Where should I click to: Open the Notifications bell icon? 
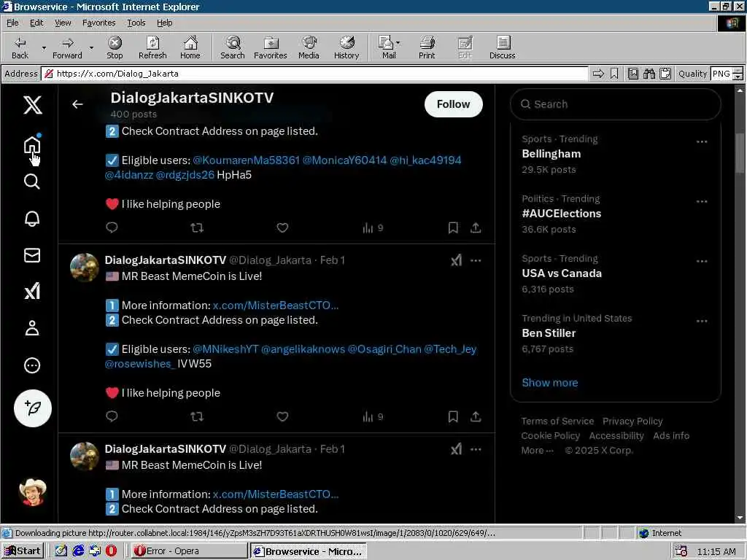32,219
